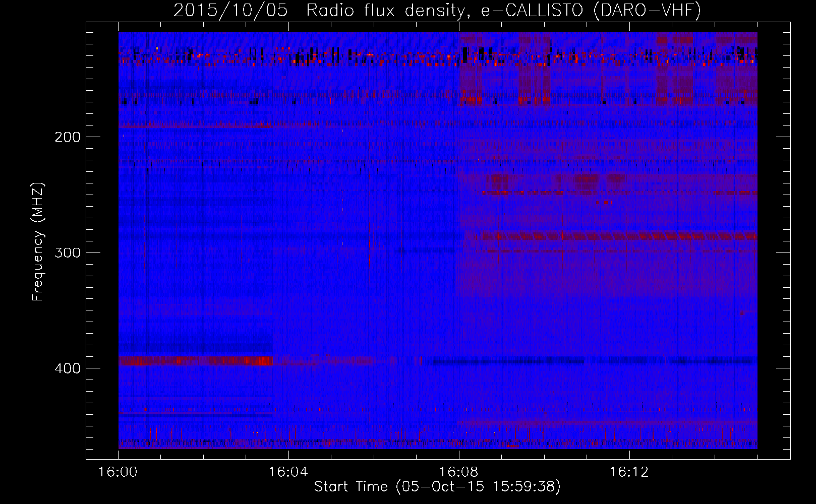Click the dark blue band near 395 MHz after 16:08

tap(593, 361)
